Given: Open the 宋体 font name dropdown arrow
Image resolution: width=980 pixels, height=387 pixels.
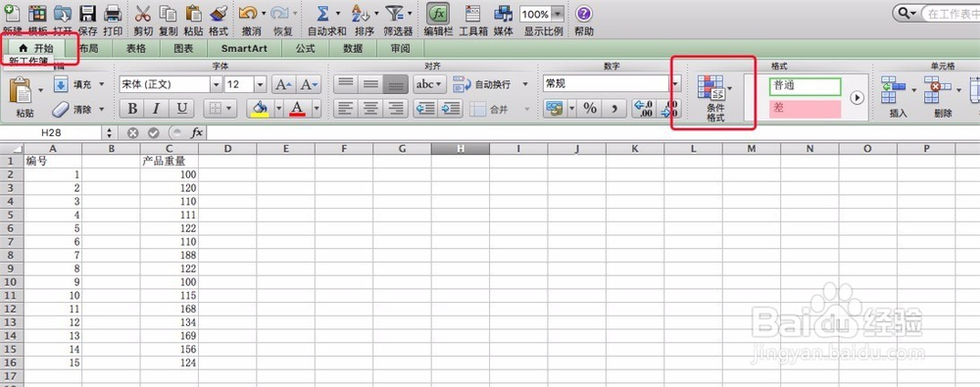Looking at the screenshot, I should [216, 84].
